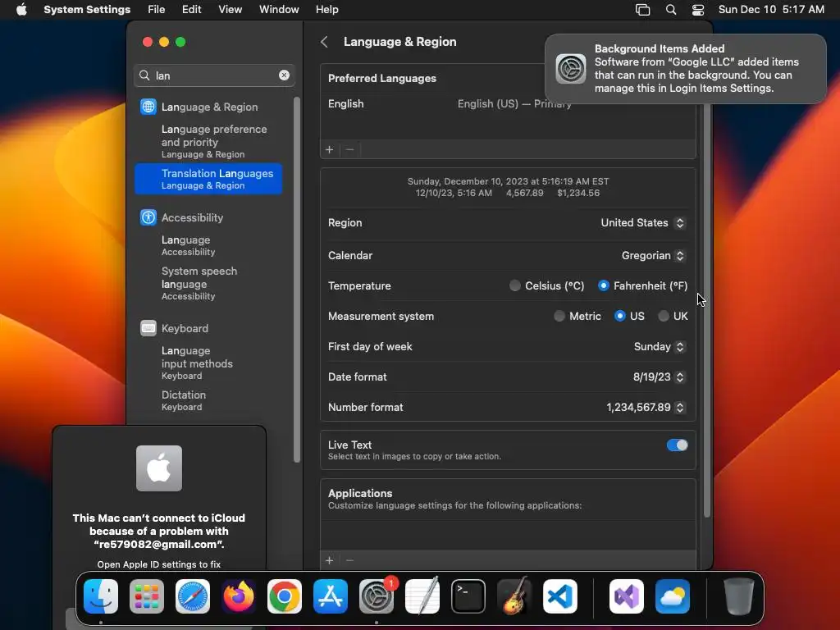This screenshot has height=630, width=840.
Task: Open GarageBand in the Dock
Action: 514,596
